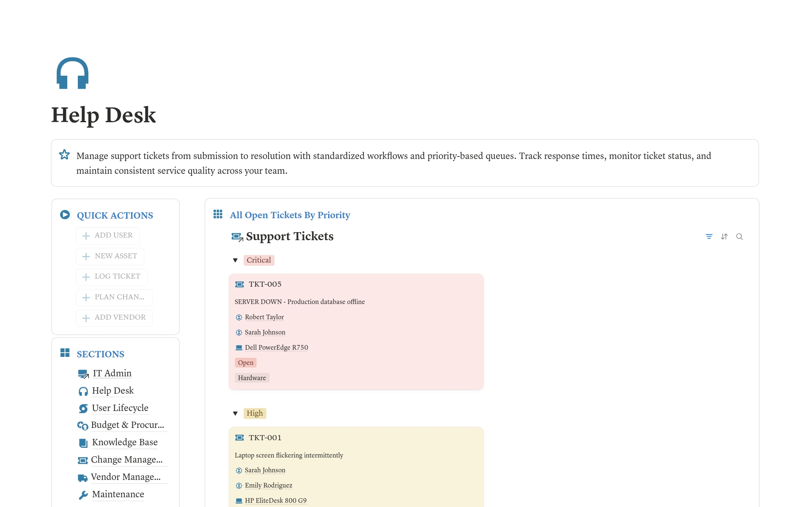Viewport: 812px width, 507px height.
Task: Open the Dell PowerEdge R750 asset link
Action: (x=277, y=347)
